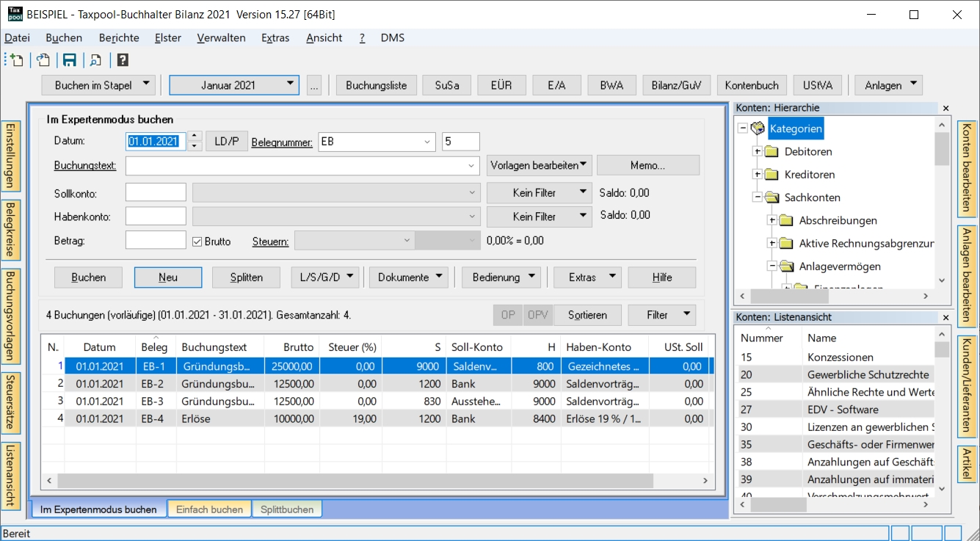Open the Datei menu

point(18,38)
